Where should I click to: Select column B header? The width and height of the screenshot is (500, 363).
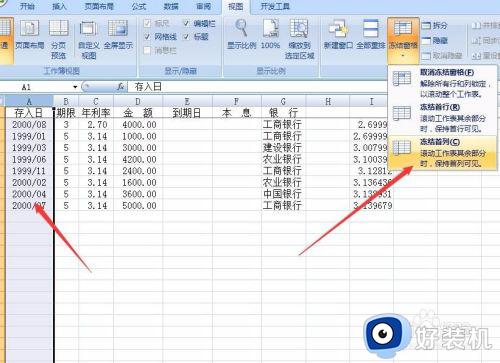pos(66,101)
